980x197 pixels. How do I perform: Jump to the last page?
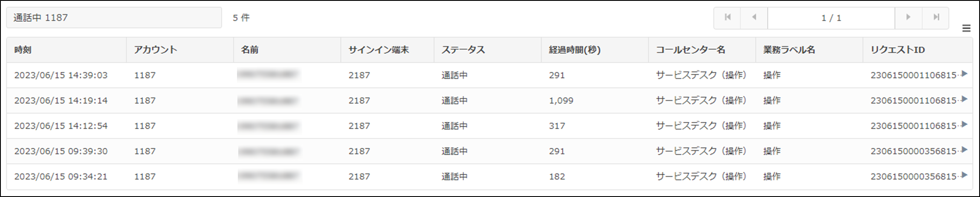click(x=936, y=17)
